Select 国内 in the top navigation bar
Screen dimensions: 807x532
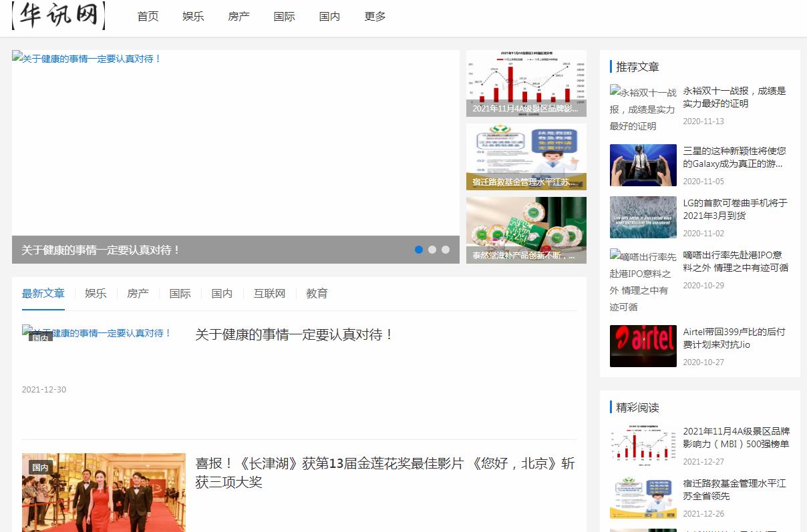330,17
